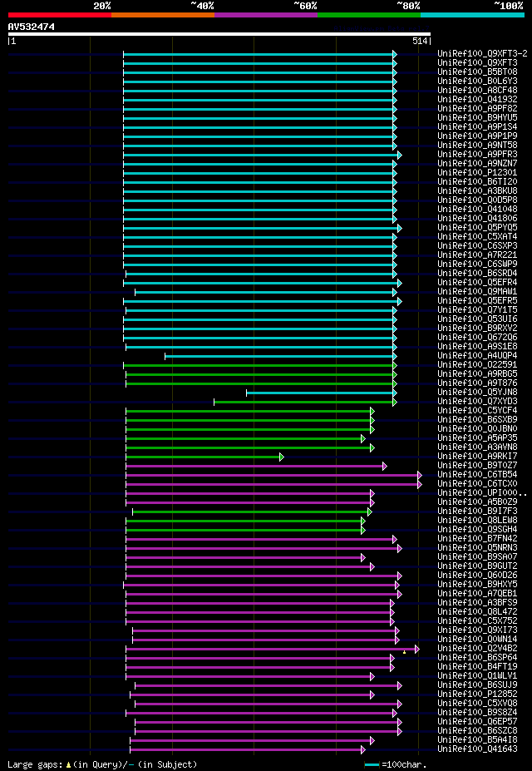Click the cyan ~100% identity legend segment
This screenshot has width=532, height=771.
(472, 15)
